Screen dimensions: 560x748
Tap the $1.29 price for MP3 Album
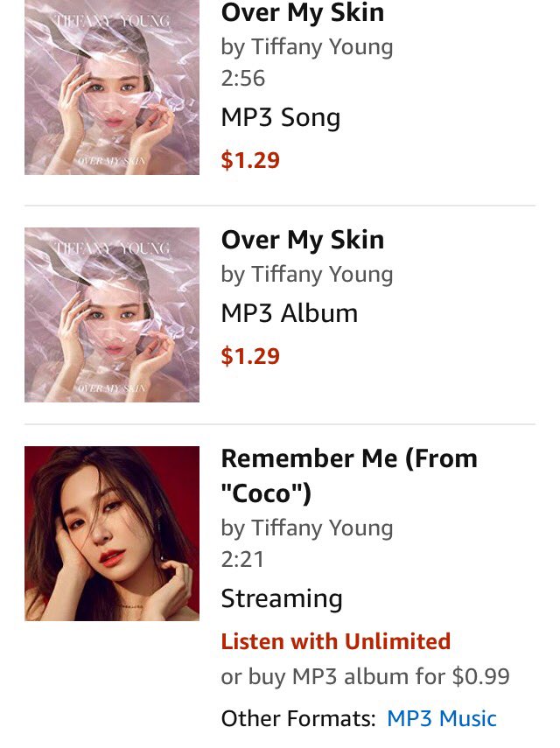(250, 356)
